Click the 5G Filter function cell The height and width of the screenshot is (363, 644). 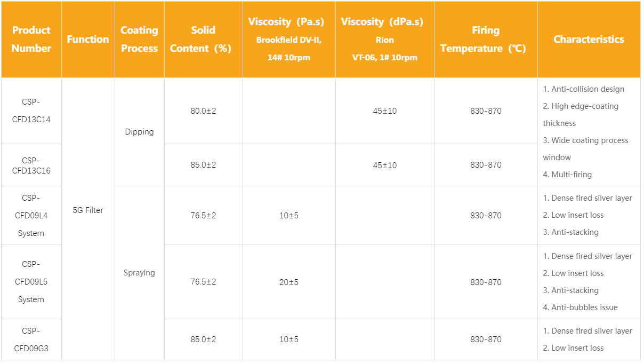(x=88, y=210)
